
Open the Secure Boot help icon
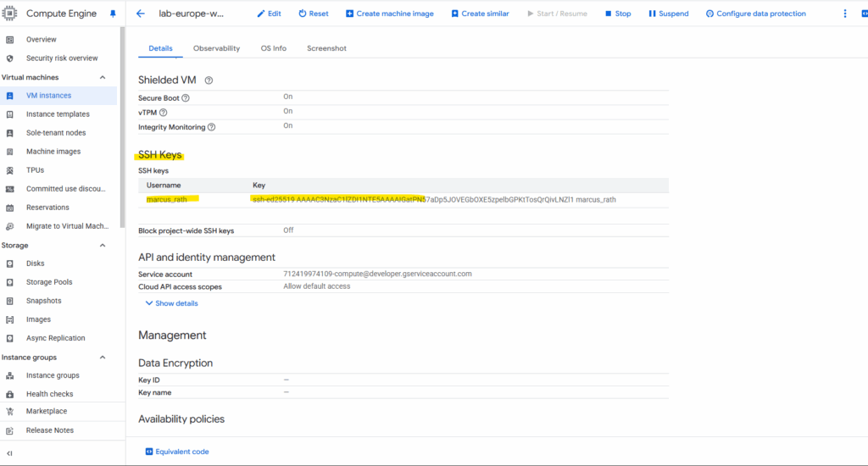186,98
